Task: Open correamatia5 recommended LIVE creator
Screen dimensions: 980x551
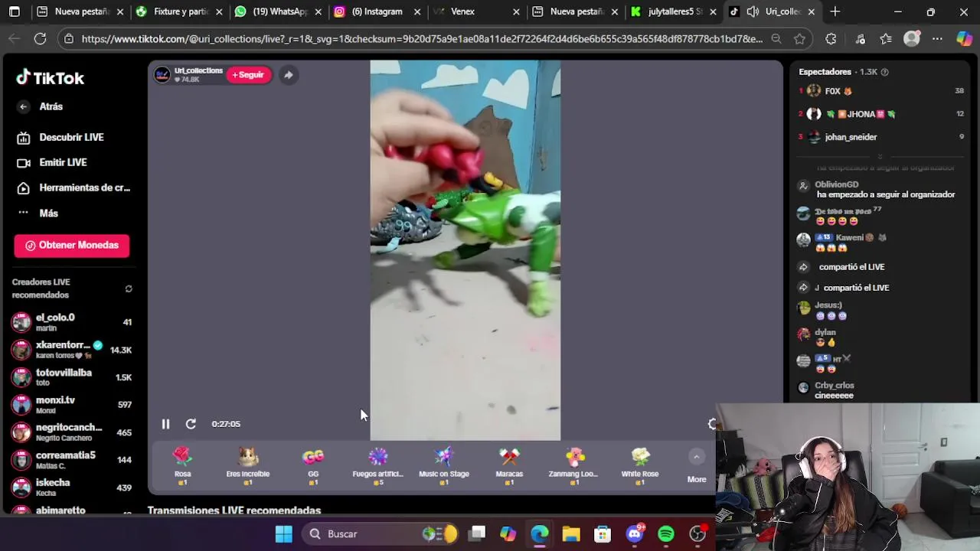Action: (71, 460)
